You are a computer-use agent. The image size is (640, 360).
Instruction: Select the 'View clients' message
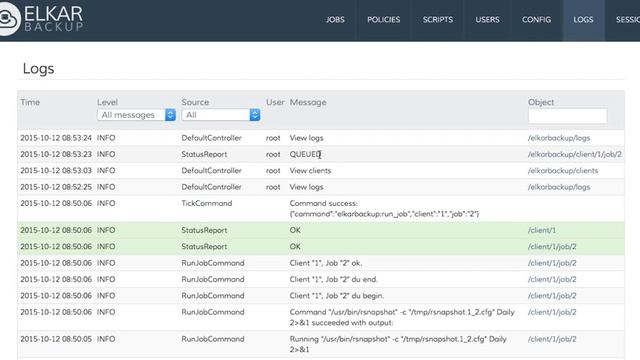pyautogui.click(x=310, y=171)
